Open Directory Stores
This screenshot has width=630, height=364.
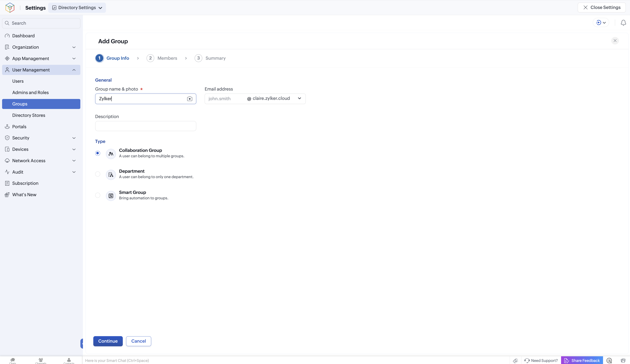click(41, 115)
